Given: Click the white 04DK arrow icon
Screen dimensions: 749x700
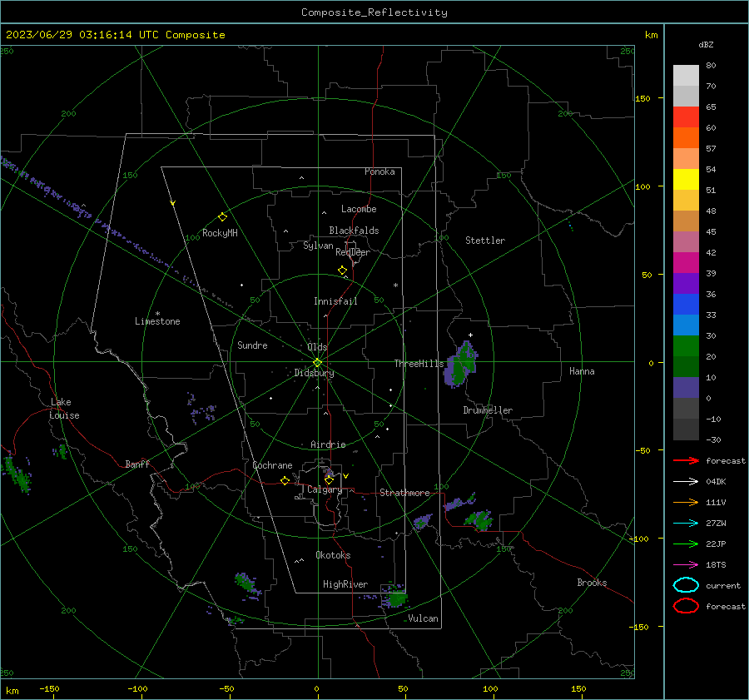Looking at the screenshot, I should click(x=686, y=482).
